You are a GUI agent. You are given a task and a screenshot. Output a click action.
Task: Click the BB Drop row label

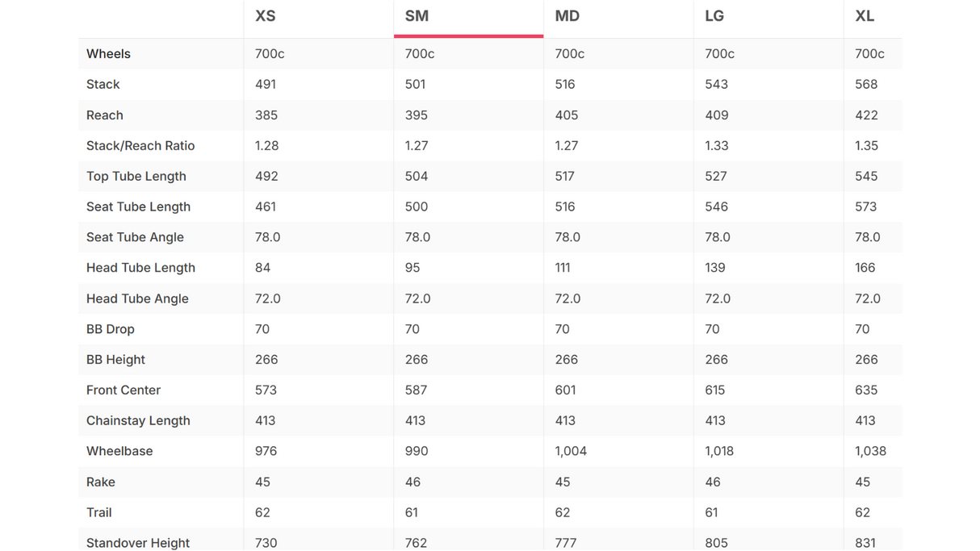coord(111,329)
